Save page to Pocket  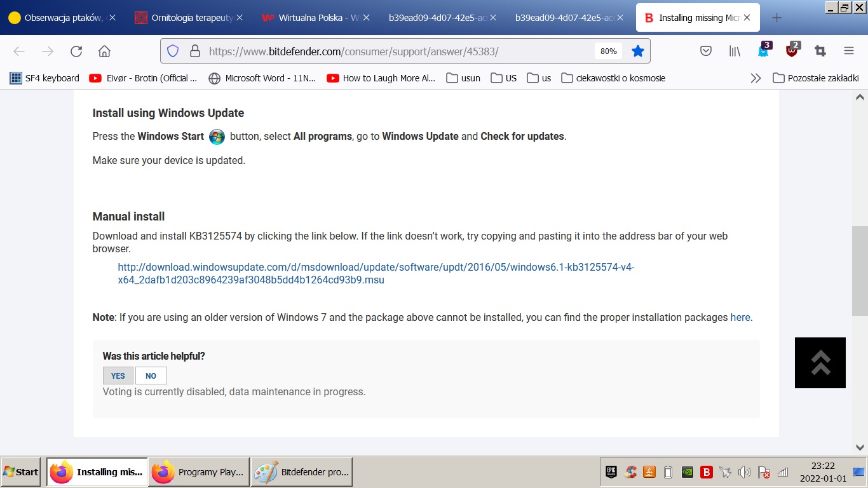click(x=705, y=51)
